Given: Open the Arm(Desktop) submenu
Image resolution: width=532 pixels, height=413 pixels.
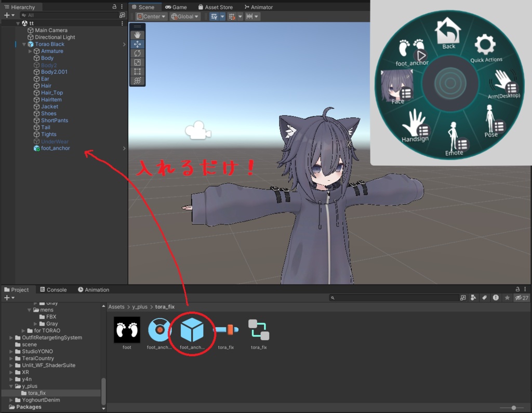Looking at the screenshot, I should [504, 85].
